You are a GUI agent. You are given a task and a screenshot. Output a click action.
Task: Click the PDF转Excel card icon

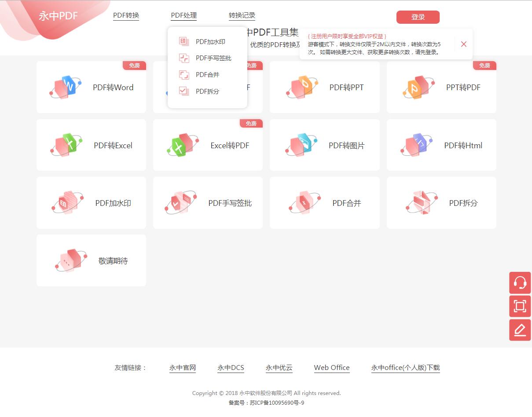point(66,145)
